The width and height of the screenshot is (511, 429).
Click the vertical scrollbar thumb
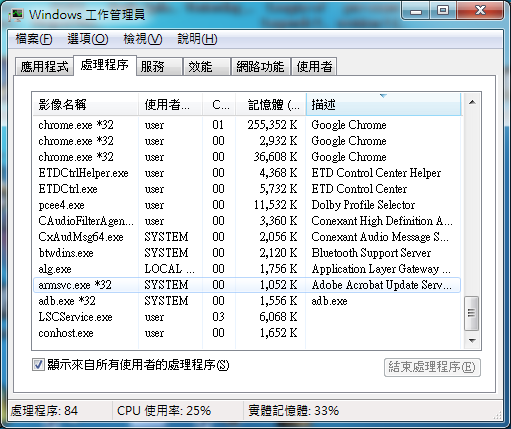tap(471, 313)
